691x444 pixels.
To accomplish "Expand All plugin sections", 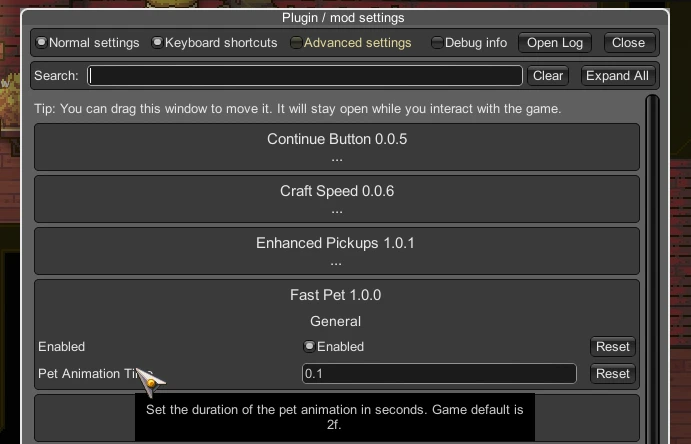I will pos(617,76).
